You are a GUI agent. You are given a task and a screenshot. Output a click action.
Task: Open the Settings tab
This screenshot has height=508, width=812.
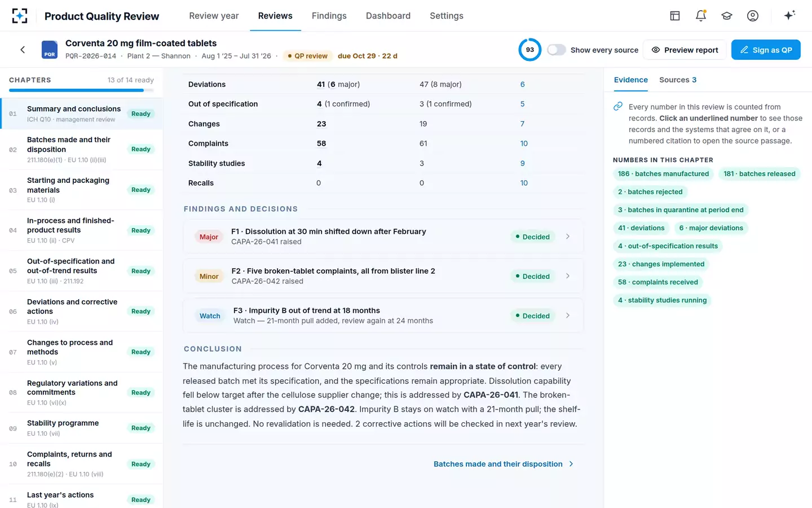pos(447,16)
